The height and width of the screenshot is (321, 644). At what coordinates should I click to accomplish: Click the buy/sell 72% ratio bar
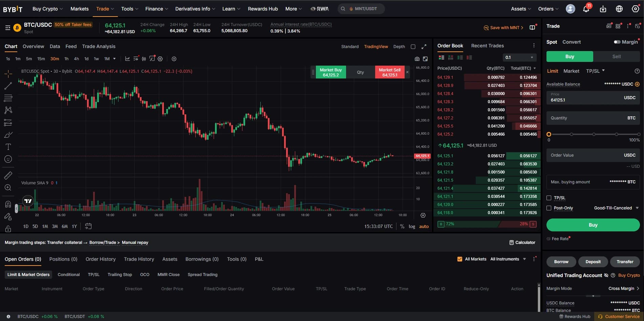pos(487,224)
